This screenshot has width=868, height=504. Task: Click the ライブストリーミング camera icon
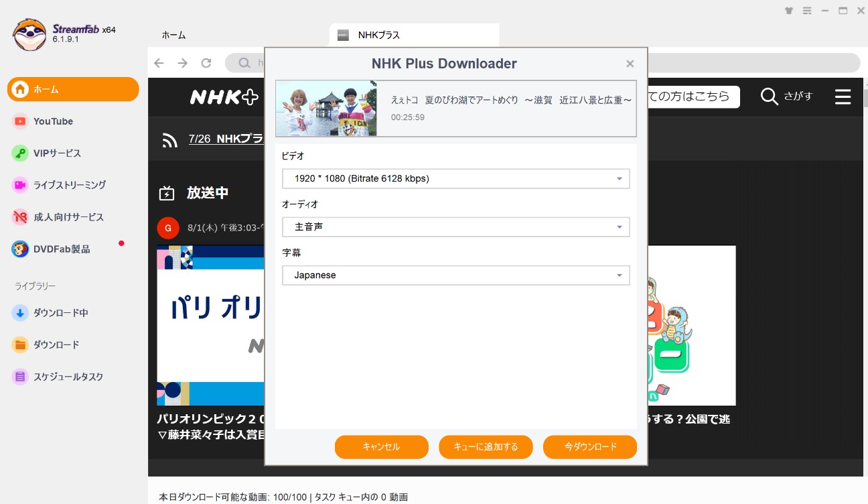21,185
